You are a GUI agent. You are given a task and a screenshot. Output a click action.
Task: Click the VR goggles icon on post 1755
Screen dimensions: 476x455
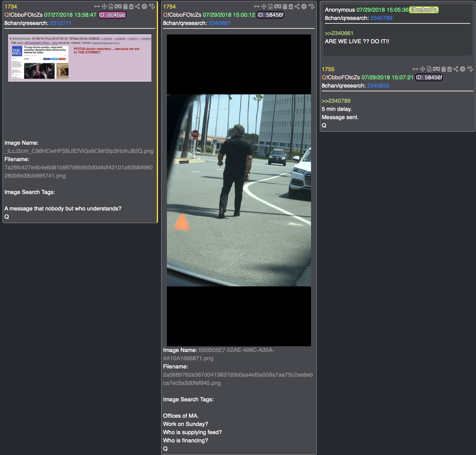click(436, 69)
